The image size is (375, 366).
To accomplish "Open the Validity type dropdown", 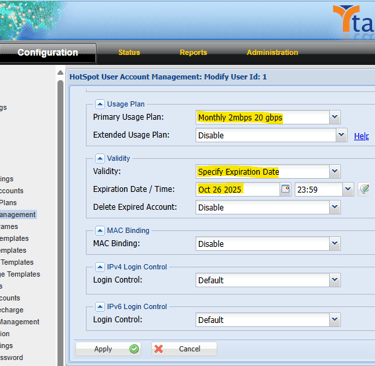I will [334, 172].
